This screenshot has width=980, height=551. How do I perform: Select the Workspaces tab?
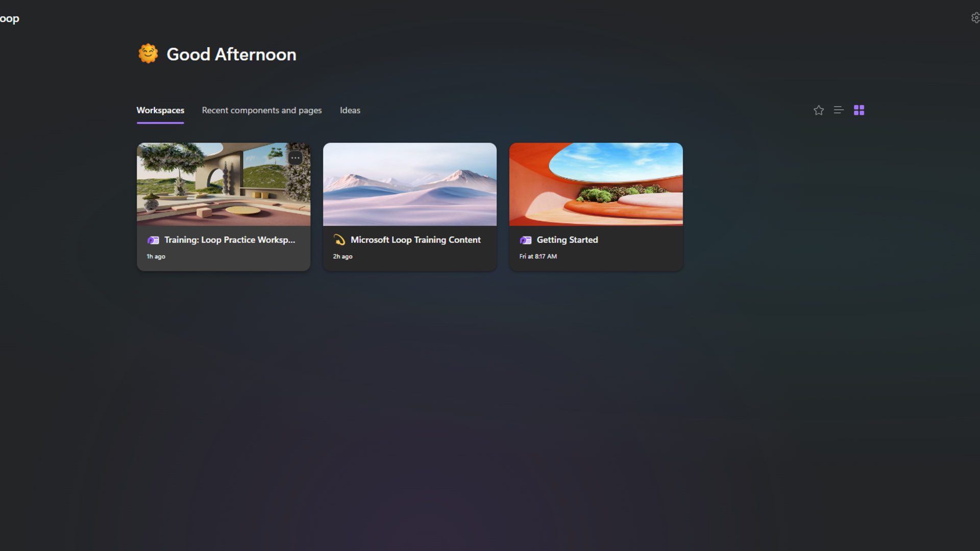[160, 110]
